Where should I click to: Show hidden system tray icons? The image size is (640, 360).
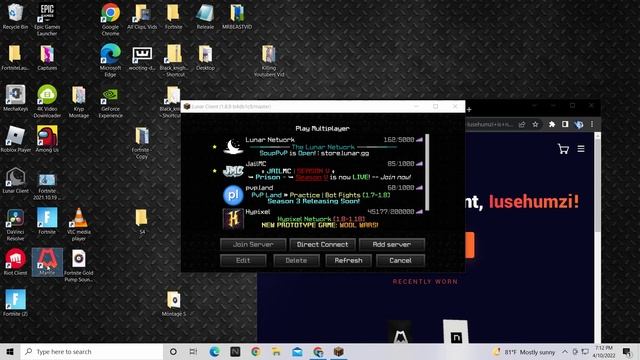coord(565,351)
